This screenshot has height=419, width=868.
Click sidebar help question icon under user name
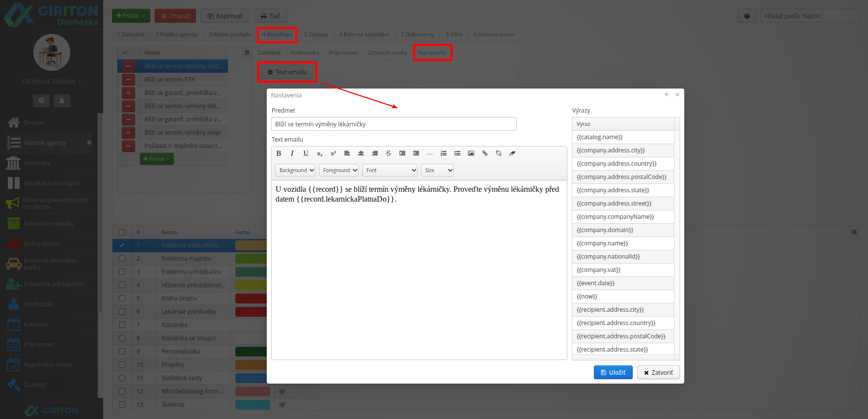coord(41,100)
